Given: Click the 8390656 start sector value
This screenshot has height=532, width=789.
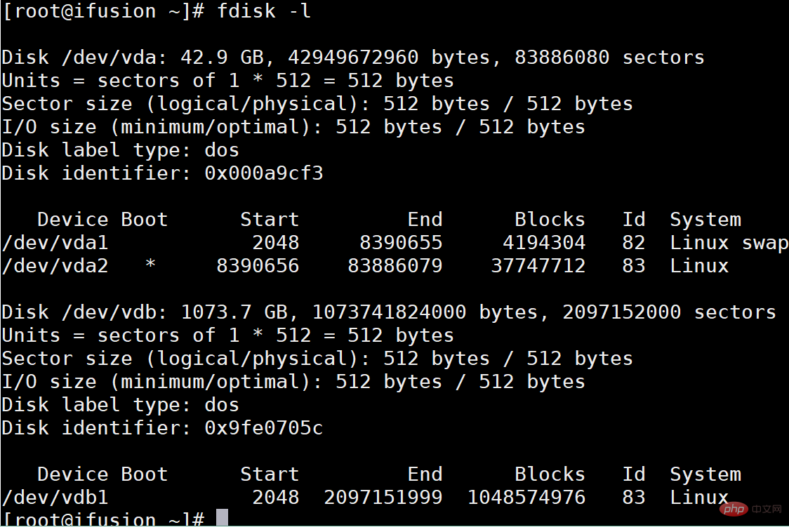Looking at the screenshot, I should coord(258,266).
